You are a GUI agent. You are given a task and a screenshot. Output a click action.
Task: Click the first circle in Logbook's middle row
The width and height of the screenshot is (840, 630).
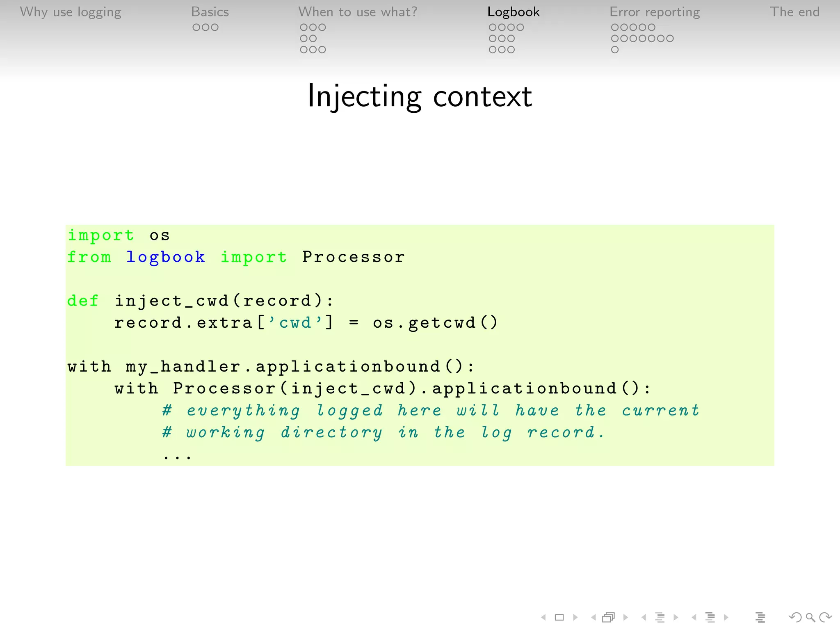(x=493, y=39)
